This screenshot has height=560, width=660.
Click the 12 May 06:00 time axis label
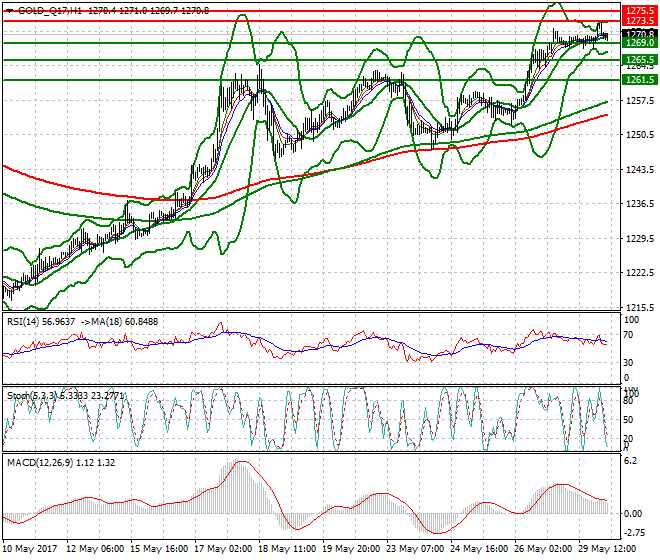[x=95, y=549]
